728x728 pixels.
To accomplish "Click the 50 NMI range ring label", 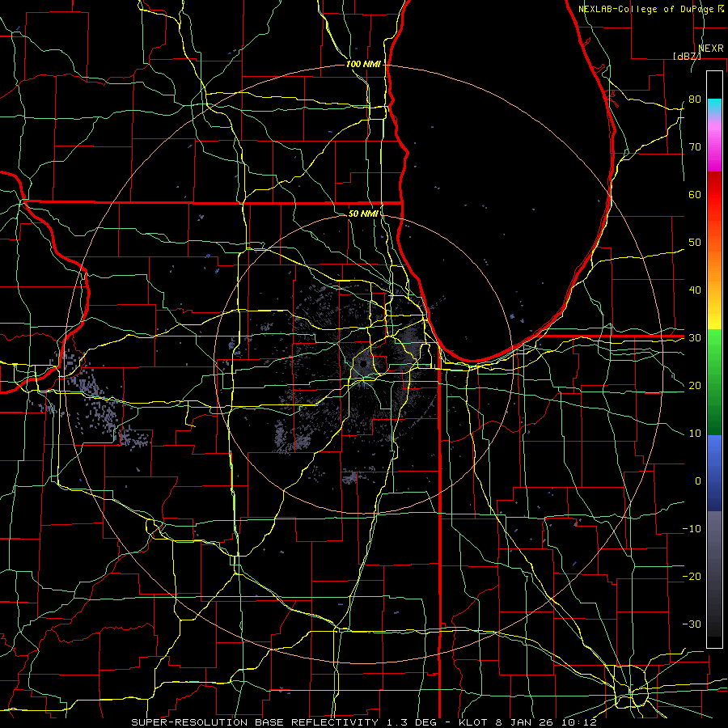I will coord(363,214).
